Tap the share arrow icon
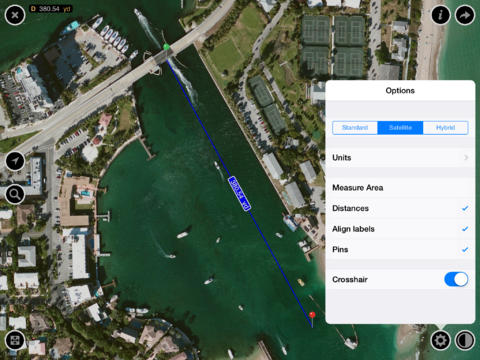 465,15
